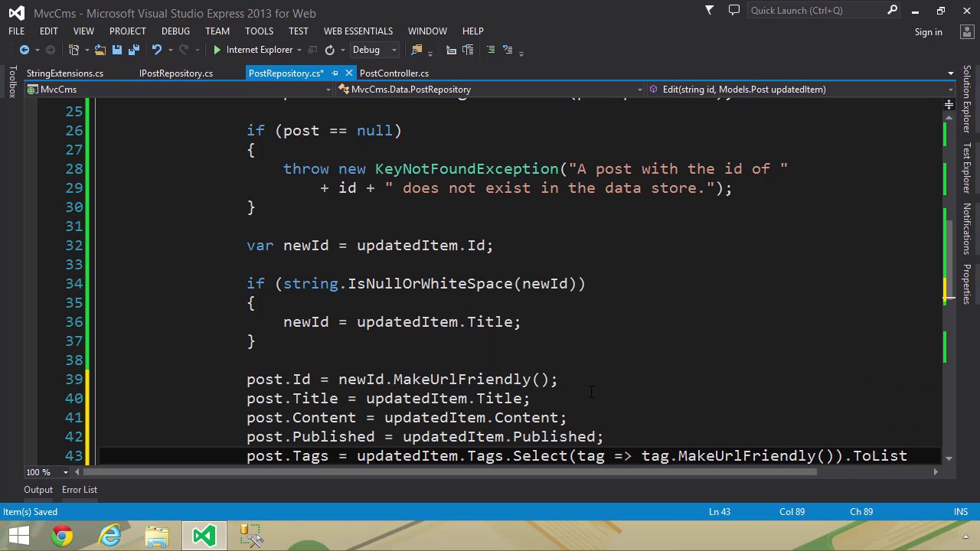The width and height of the screenshot is (980, 551).
Task: Toggle pin on PostRepository.cs tab
Action: [335, 73]
